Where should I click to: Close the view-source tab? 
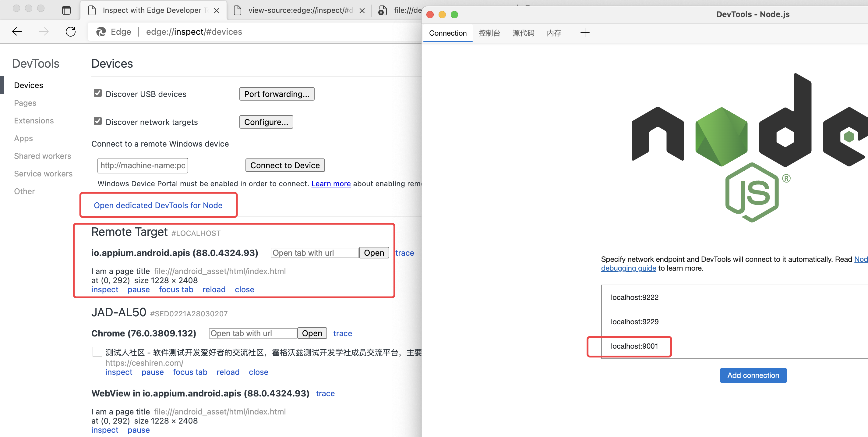(x=362, y=10)
